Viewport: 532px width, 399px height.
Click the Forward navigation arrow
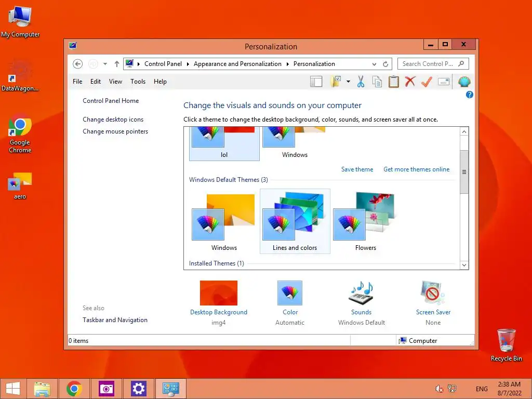coord(93,64)
